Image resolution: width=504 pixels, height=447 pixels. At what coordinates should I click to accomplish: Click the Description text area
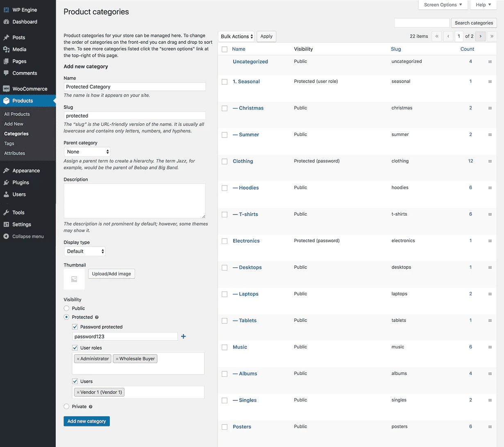point(135,201)
